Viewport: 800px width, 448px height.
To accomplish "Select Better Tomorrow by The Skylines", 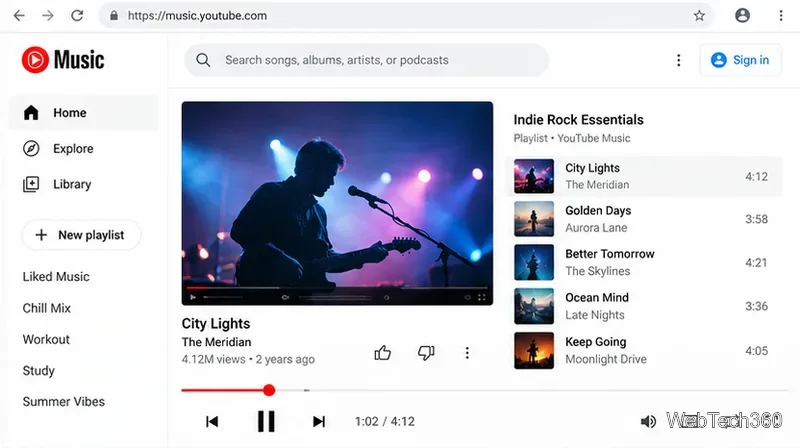I will tap(644, 262).
